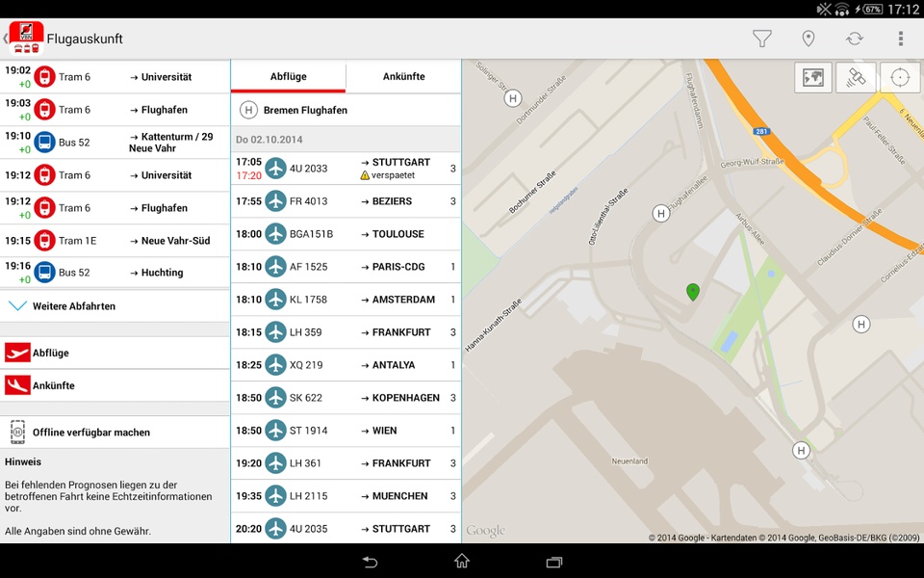Viewport: 924px width, 578px height.
Task: Refresh flight data with sync icon
Action: [855, 39]
